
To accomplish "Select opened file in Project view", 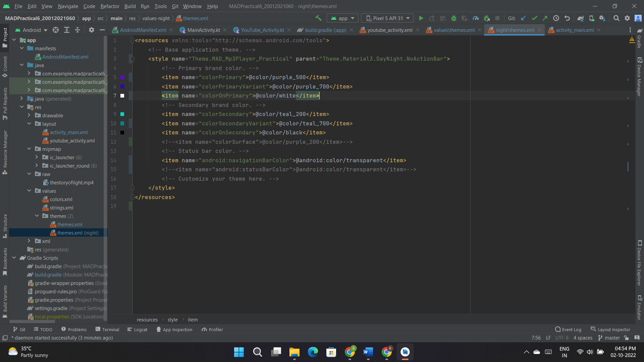I will pos(55,30).
